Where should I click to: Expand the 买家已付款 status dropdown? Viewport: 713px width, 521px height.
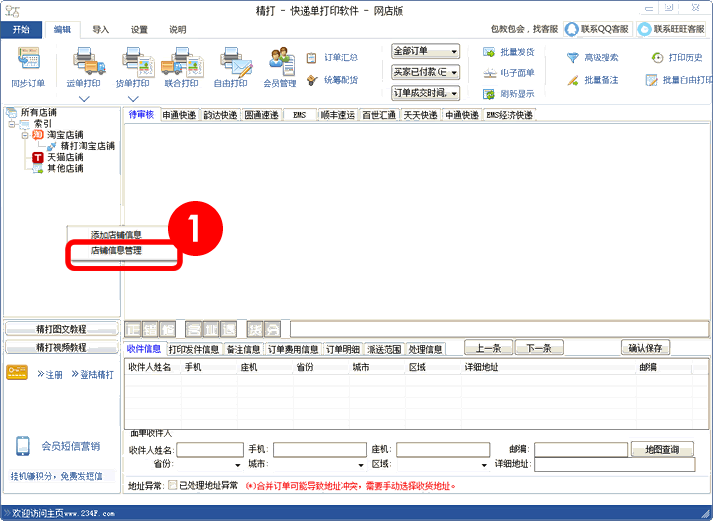425,72
